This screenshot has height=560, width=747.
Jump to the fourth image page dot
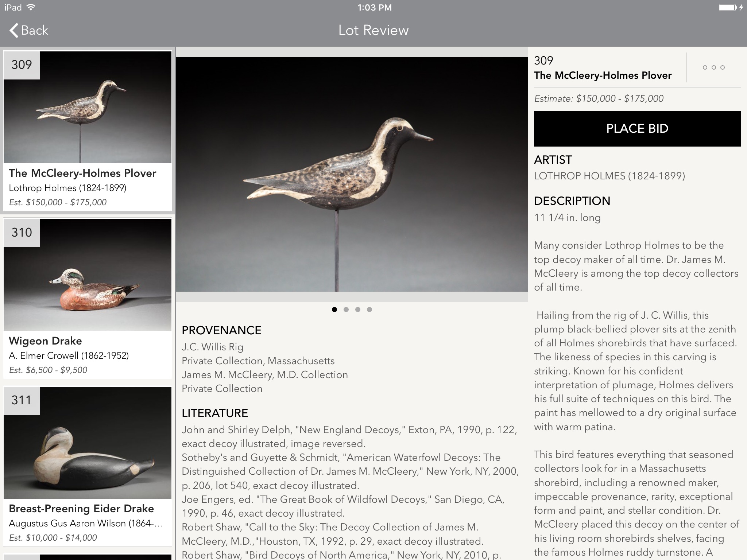pos(369,310)
